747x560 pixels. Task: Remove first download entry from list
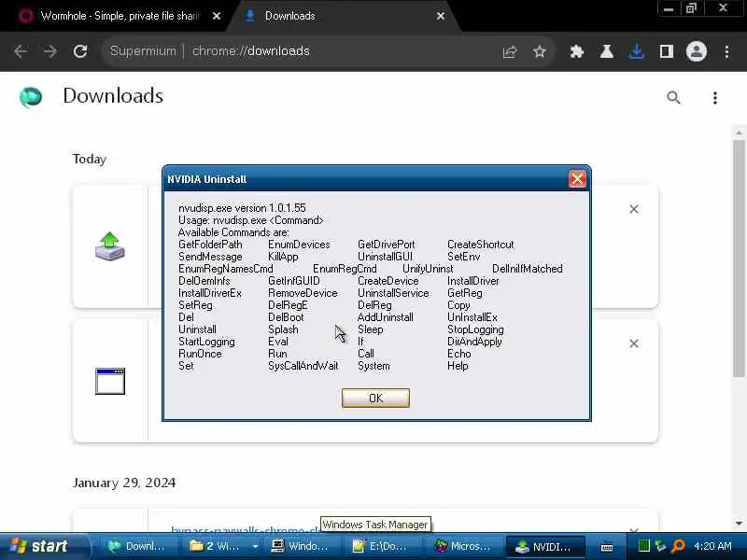[x=634, y=208]
